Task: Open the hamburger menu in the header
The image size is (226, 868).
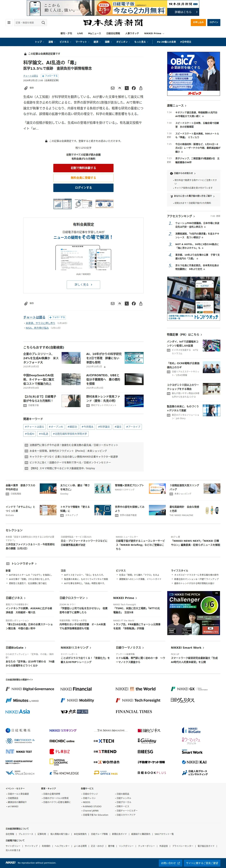Action: (x=9, y=23)
